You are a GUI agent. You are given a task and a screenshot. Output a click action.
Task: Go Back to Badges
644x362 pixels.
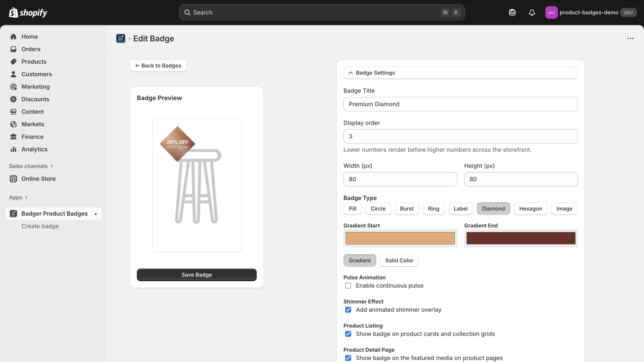coord(158,66)
